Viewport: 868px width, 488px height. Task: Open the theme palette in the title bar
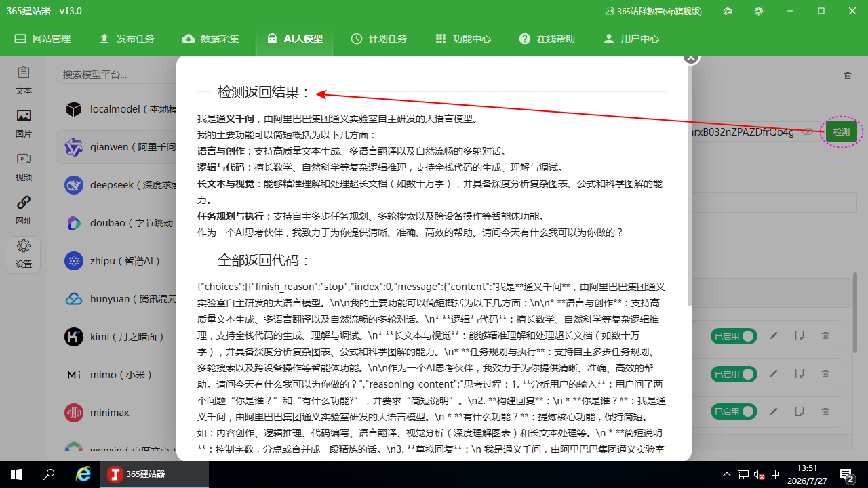[x=728, y=11]
